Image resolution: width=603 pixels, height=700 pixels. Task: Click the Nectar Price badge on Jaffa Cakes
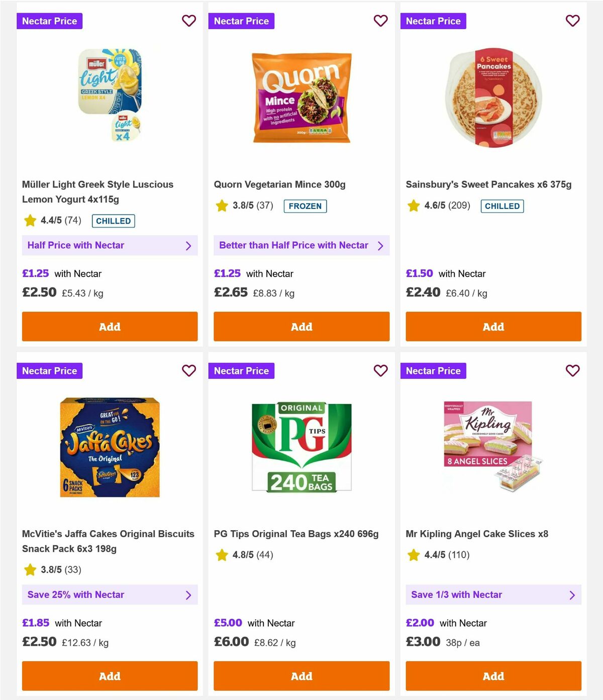pos(49,371)
